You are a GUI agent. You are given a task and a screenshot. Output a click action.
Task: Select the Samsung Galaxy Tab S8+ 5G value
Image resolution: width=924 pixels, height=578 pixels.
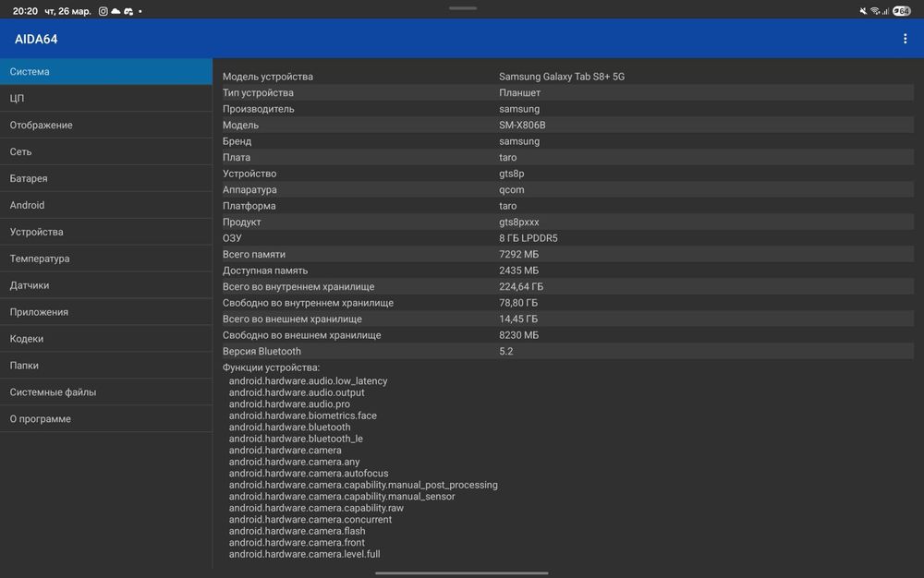(x=562, y=77)
